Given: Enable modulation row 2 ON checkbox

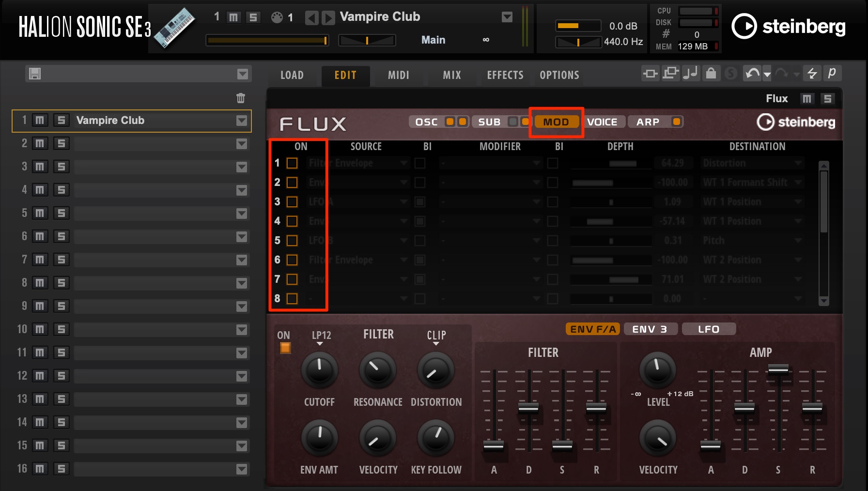Looking at the screenshot, I should tap(292, 183).
